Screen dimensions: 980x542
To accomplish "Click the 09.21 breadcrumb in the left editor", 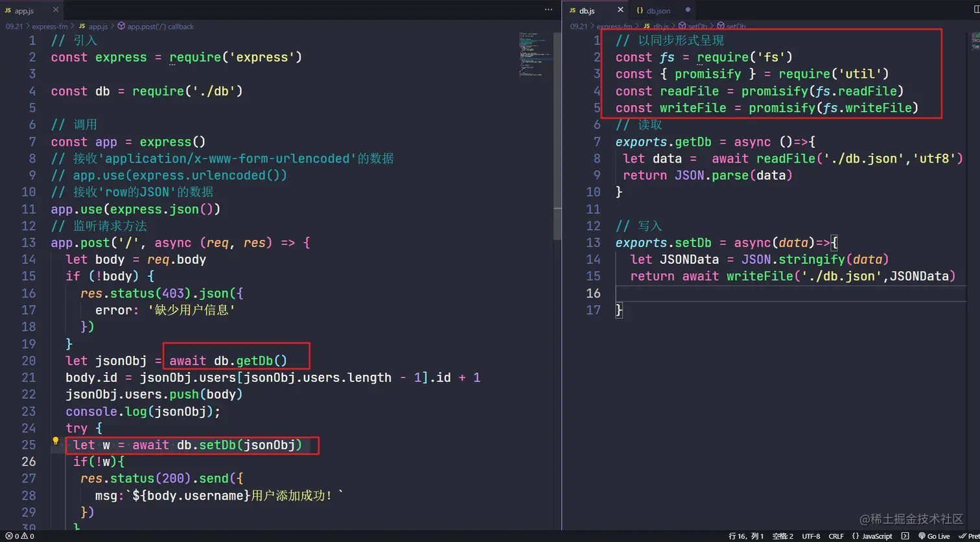I will tap(14, 27).
